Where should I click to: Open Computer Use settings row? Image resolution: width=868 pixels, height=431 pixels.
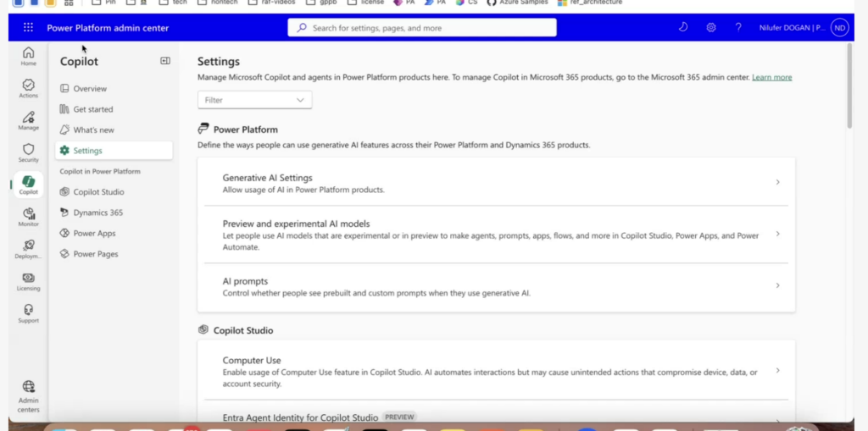(496, 371)
